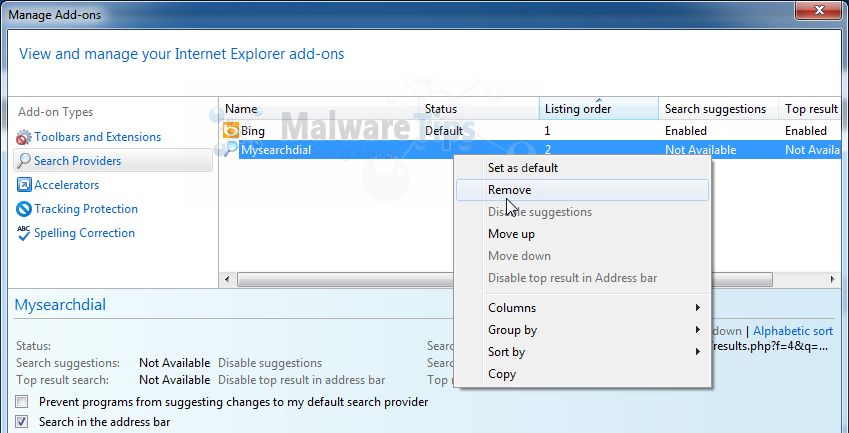Click the Alphabetic sort link
The width and height of the screenshot is (849, 433).
click(793, 331)
